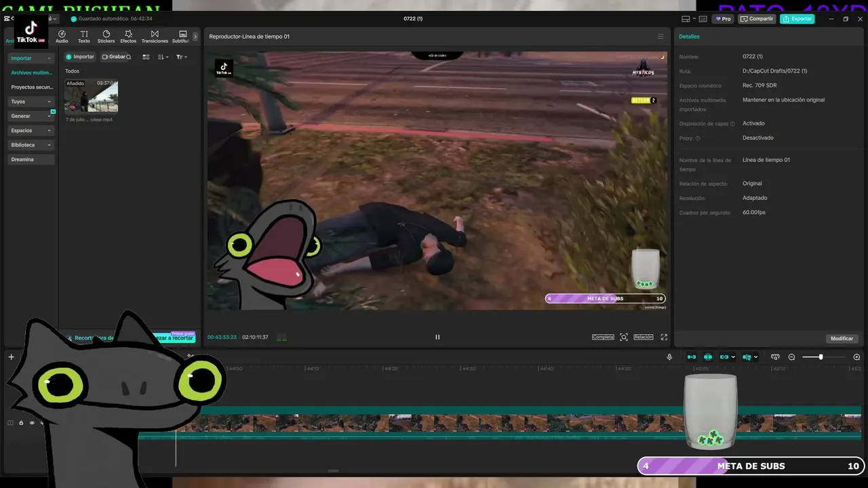Open the Texto tab
868x488 pixels.
click(84, 37)
